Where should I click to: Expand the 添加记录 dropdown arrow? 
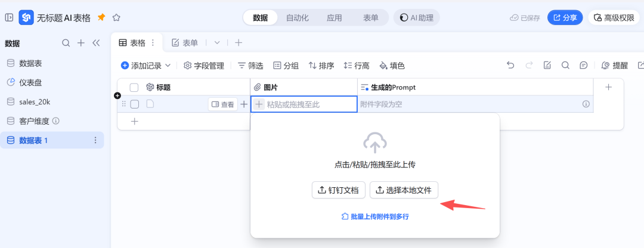[168, 66]
